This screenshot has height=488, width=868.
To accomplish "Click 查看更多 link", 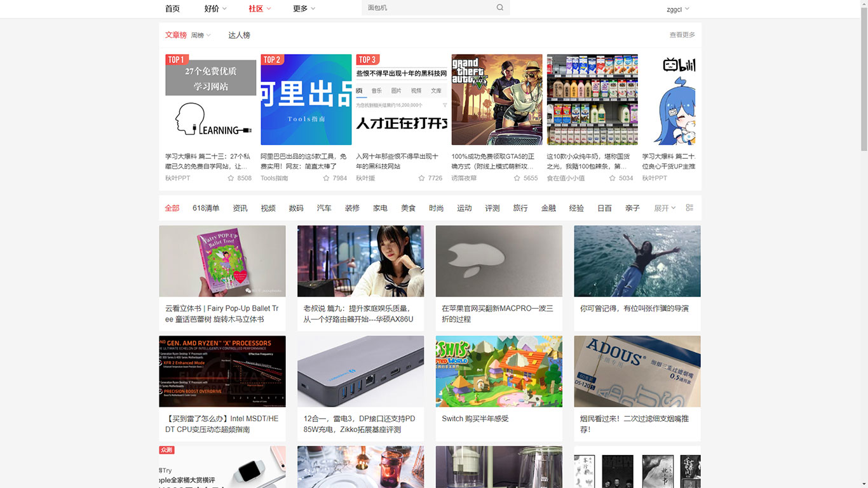I will (682, 35).
